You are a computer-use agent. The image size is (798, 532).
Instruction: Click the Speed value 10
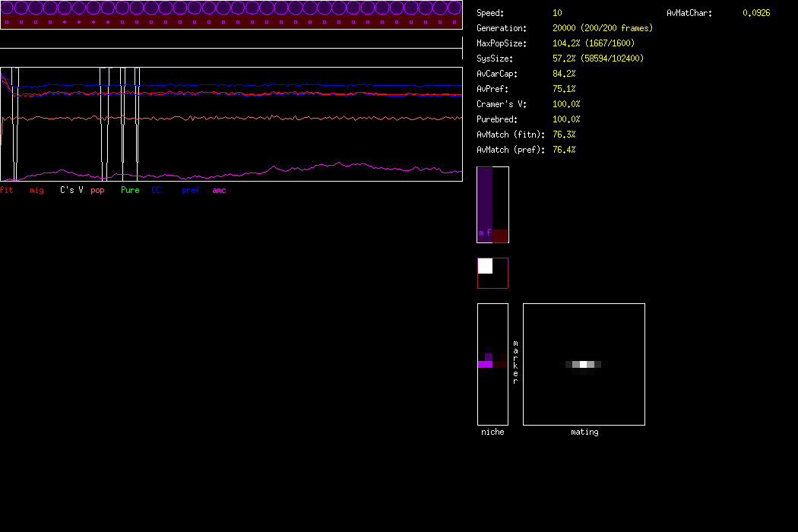(557, 13)
